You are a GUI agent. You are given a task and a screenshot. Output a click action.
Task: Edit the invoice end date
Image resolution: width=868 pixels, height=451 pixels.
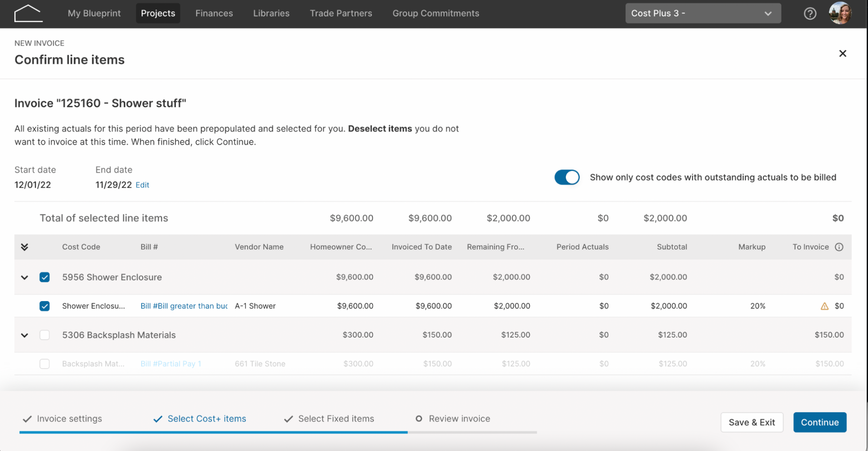coord(142,185)
